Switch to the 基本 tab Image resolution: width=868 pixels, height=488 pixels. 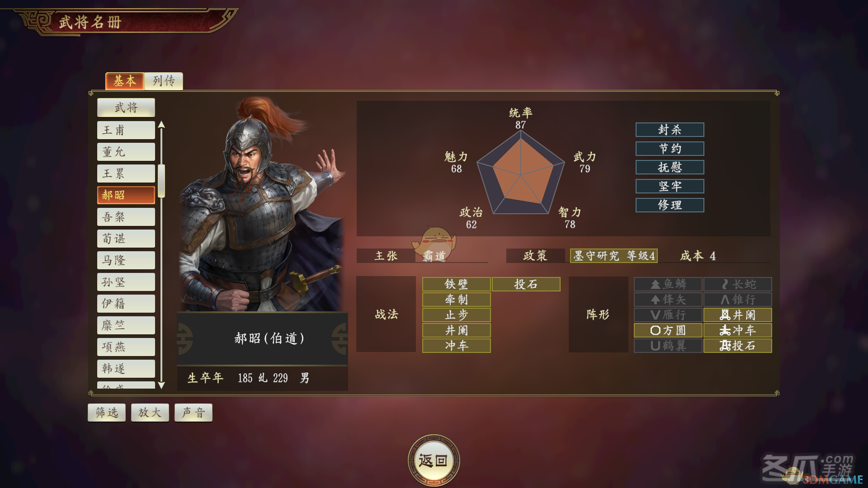pyautogui.click(x=125, y=81)
